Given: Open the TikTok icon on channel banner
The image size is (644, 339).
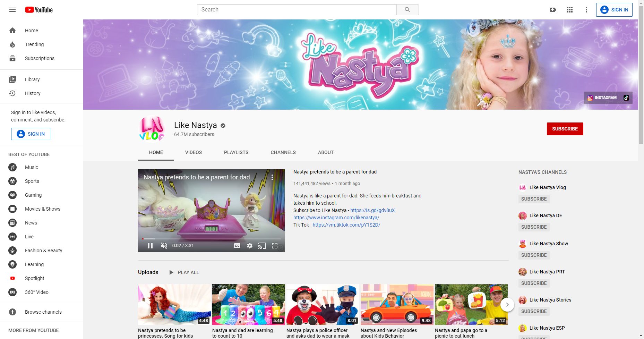Looking at the screenshot, I should pyautogui.click(x=626, y=98).
